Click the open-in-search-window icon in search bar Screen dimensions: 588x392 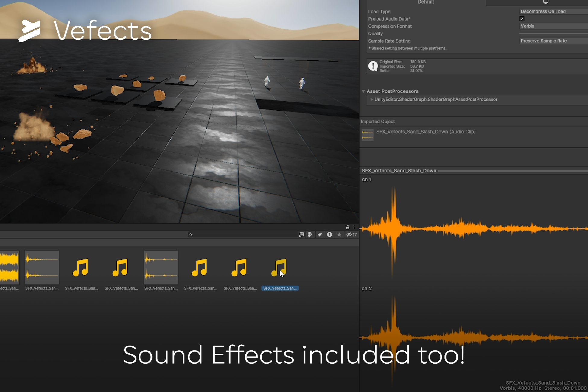point(301,235)
